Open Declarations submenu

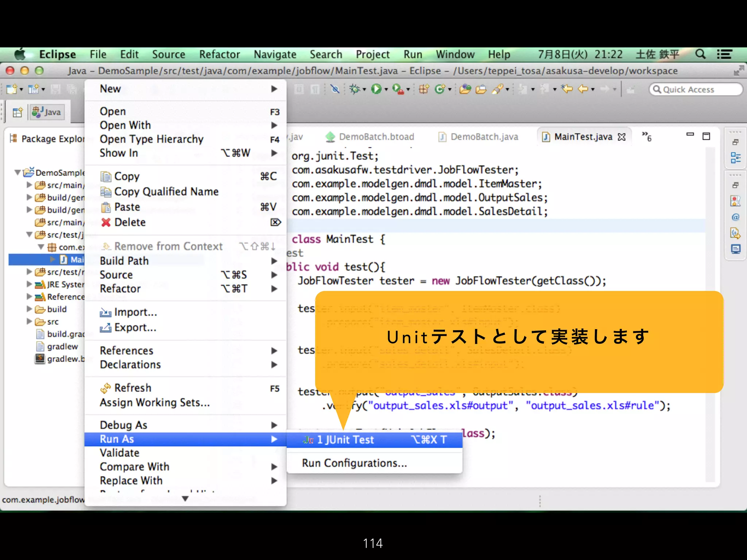pos(185,365)
